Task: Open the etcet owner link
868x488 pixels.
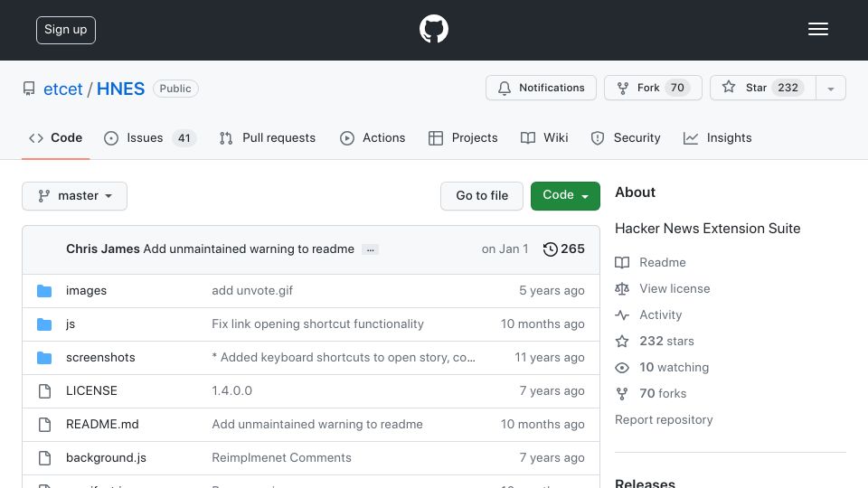Action: pos(63,89)
